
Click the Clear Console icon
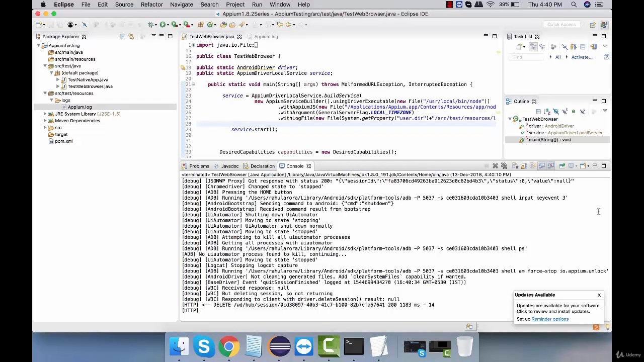[x=515, y=166]
